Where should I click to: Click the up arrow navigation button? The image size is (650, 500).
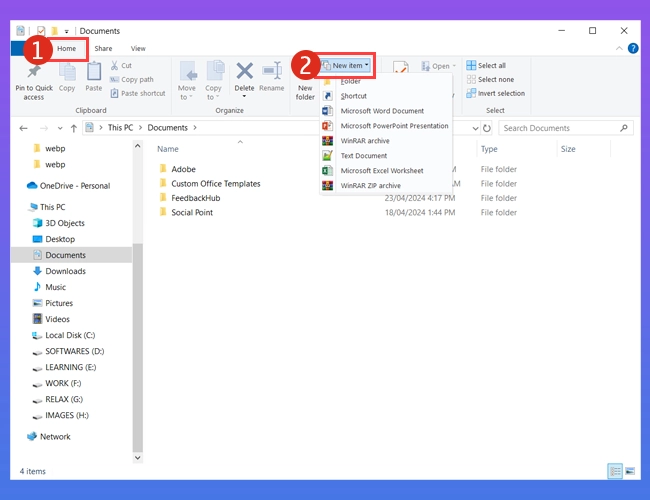74,128
